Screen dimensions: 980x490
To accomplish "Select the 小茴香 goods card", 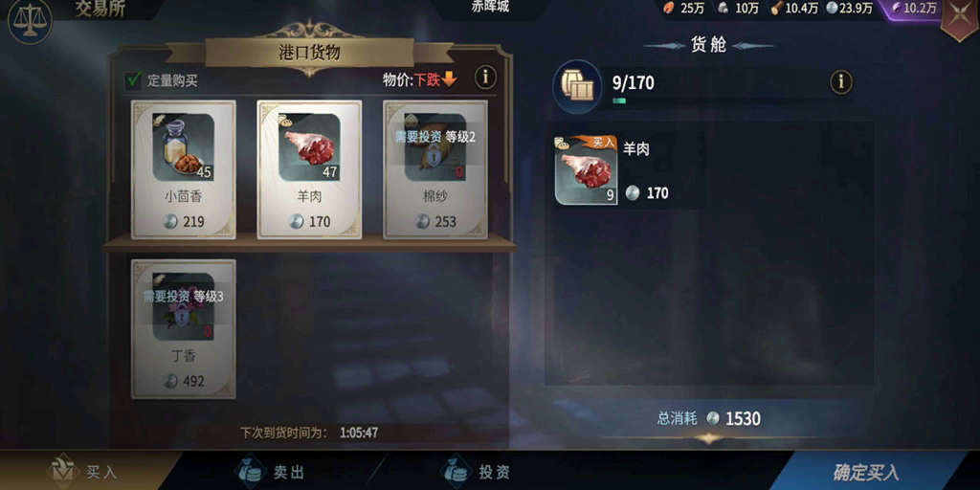I will point(183,169).
